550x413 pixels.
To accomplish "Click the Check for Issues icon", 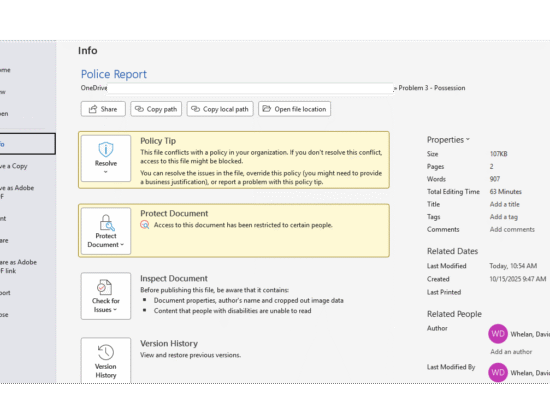I will (105, 287).
